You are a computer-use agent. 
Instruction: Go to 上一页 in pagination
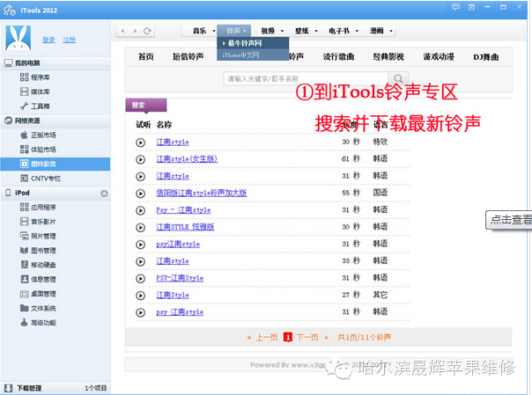coord(267,338)
